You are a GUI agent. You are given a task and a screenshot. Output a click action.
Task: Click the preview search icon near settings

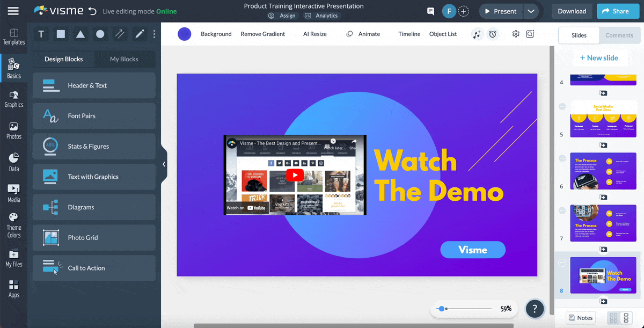(530, 34)
